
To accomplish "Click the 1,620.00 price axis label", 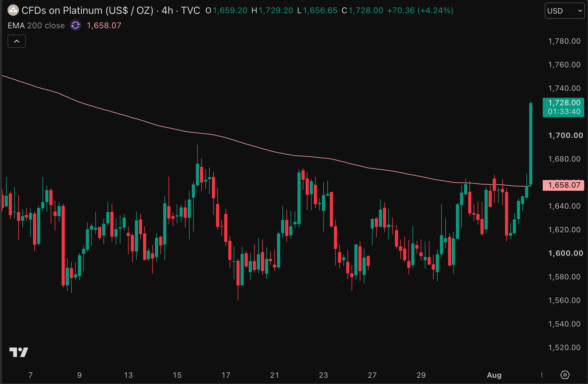I will click(x=564, y=230).
